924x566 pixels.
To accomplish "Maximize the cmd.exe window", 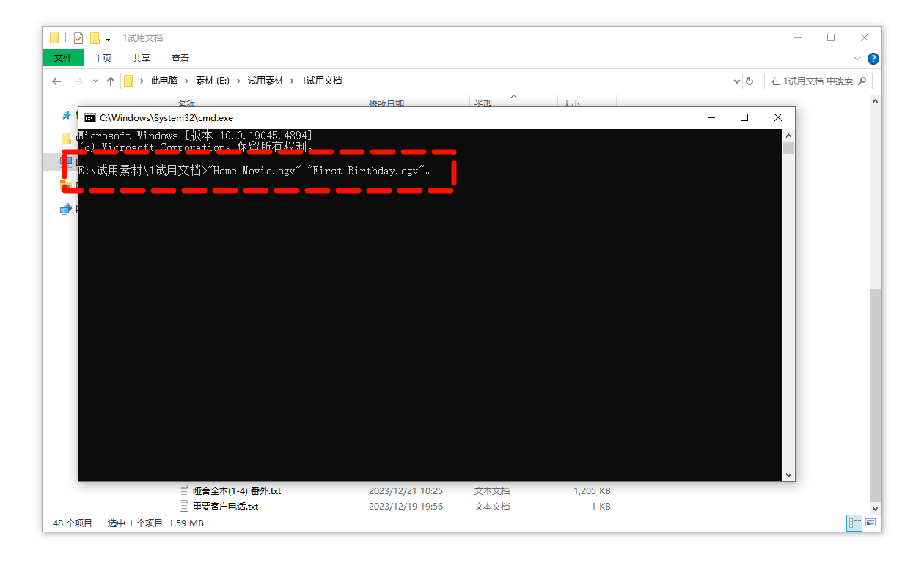I will coord(744,117).
